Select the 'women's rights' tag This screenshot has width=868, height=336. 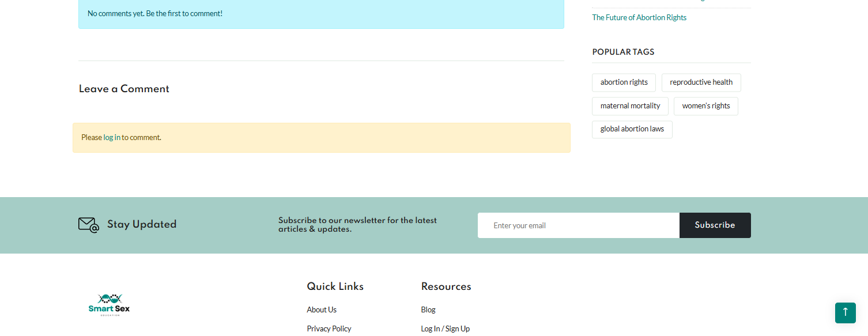click(705, 105)
